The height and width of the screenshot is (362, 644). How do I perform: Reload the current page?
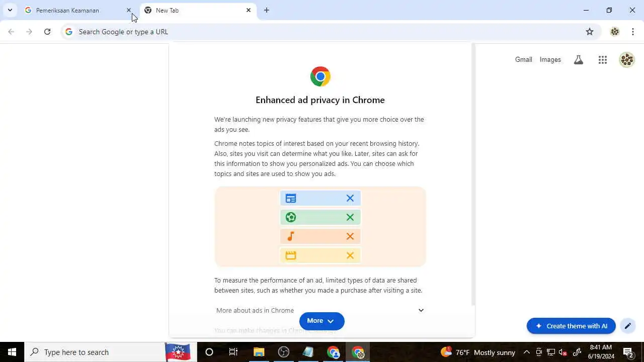pyautogui.click(x=47, y=32)
